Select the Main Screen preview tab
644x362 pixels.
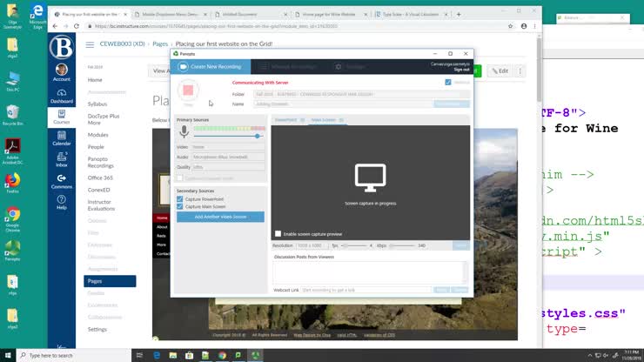327,120
